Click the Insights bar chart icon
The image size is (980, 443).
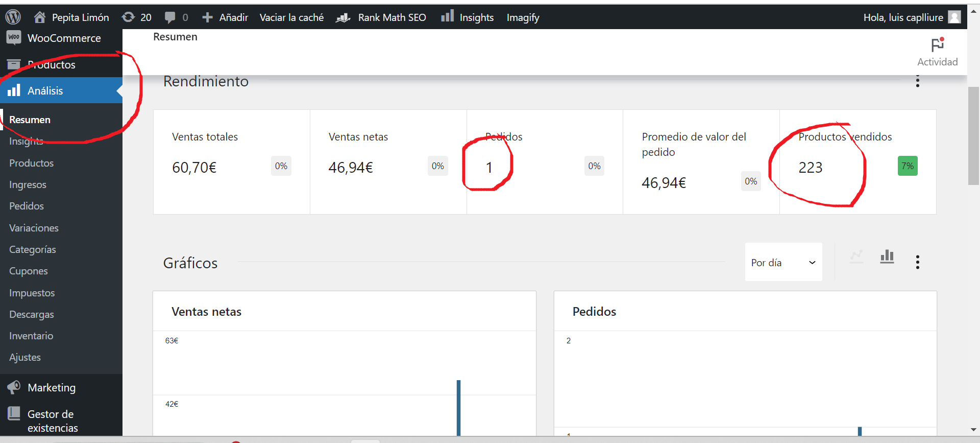pyautogui.click(x=447, y=16)
